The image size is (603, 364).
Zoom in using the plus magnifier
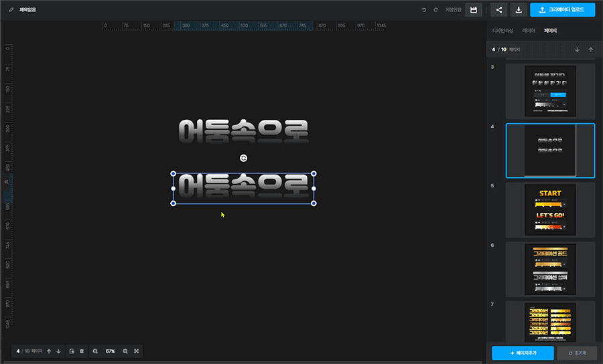pos(125,351)
